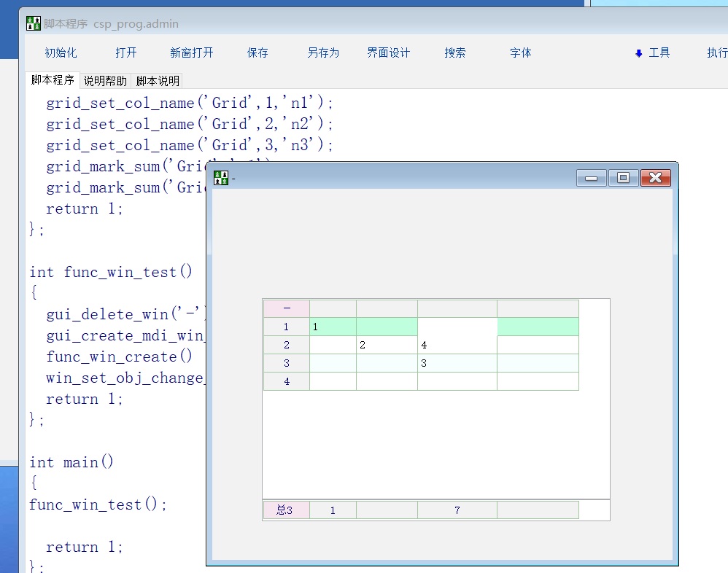Click the 搜索 search button
This screenshot has width=728, height=573.
[455, 52]
